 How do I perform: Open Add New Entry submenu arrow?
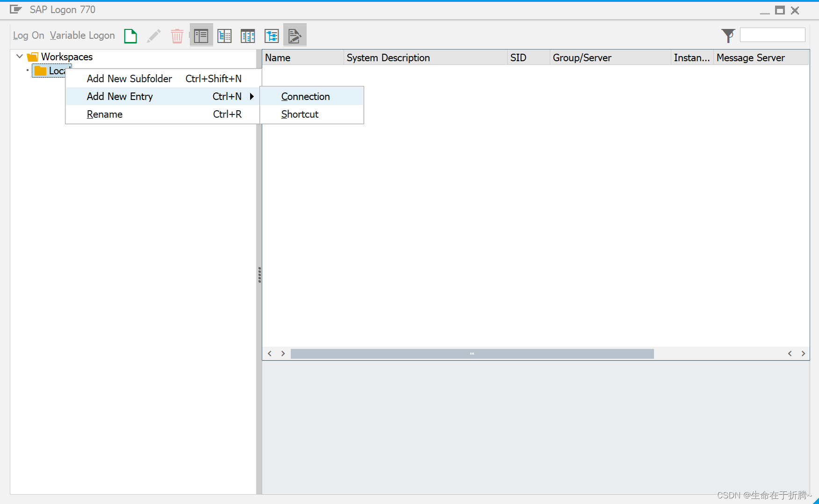tap(251, 96)
